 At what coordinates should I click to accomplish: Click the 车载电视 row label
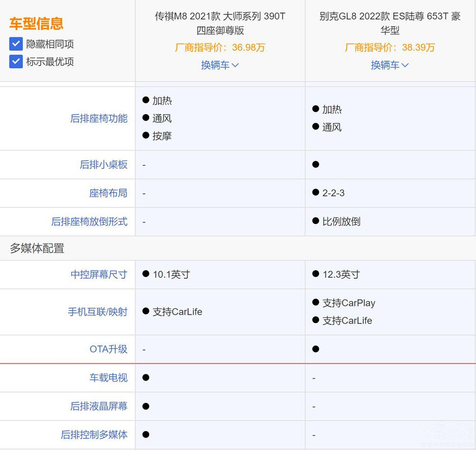click(x=108, y=378)
